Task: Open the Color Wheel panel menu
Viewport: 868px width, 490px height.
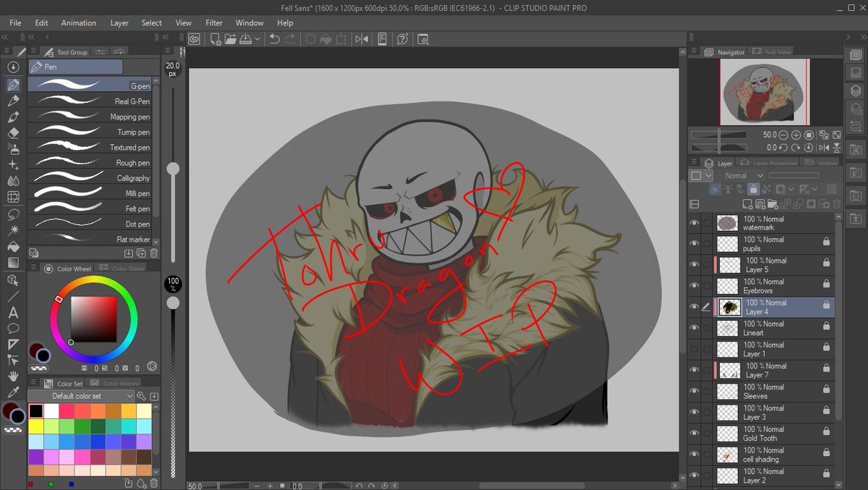Action: [33, 269]
